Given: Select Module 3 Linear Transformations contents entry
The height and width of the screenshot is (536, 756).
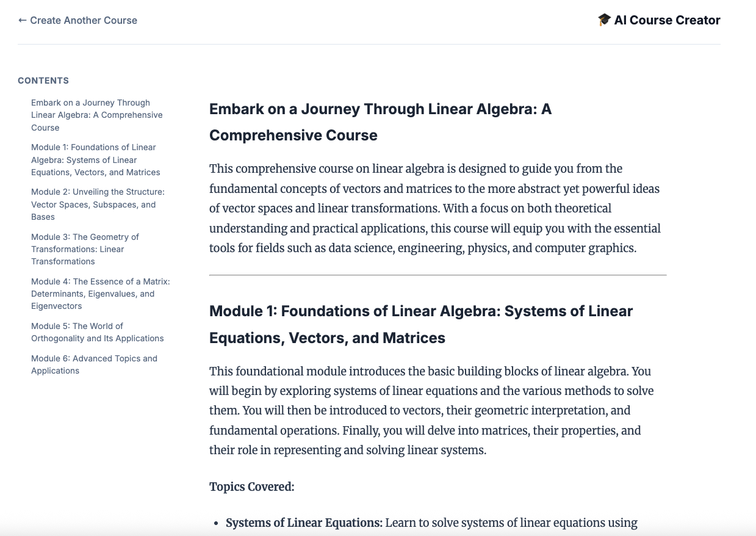Looking at the screenshot, I should click(x=85, y=249).
